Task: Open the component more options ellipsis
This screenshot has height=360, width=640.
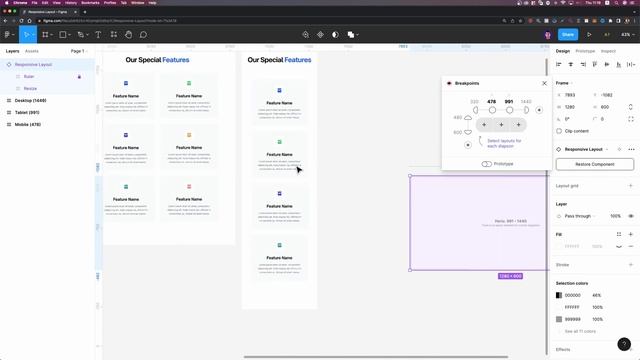Action: pyautogui.click(x=631, y=149)
